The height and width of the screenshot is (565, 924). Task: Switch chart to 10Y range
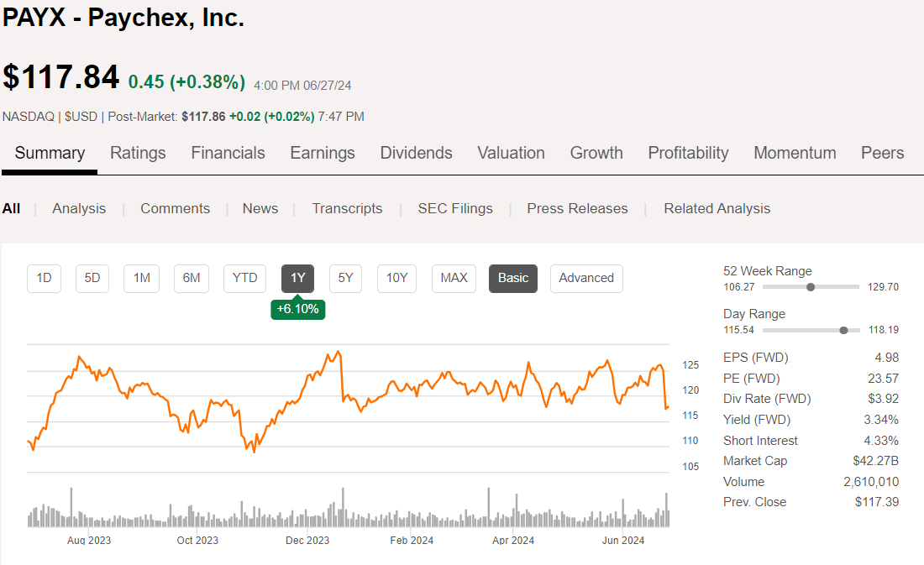396,278
